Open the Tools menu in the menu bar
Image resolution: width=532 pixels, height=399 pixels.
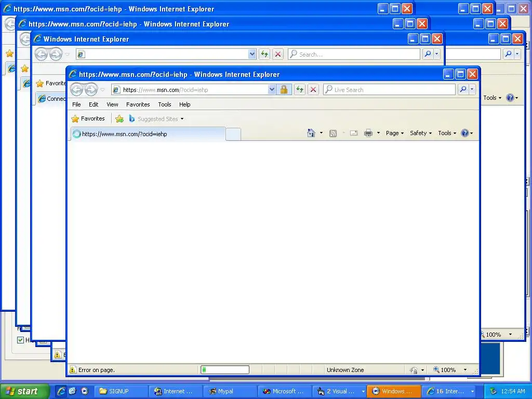tap(165, 104)
